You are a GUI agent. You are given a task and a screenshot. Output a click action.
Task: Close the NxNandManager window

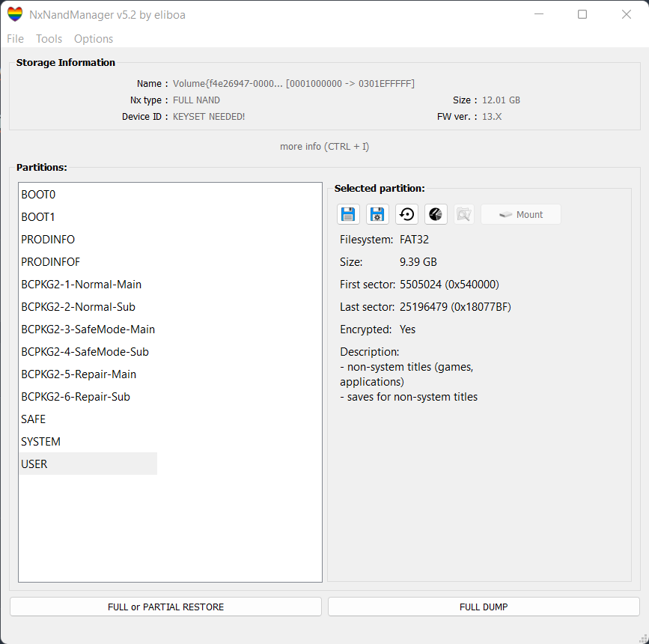(627, 14)
